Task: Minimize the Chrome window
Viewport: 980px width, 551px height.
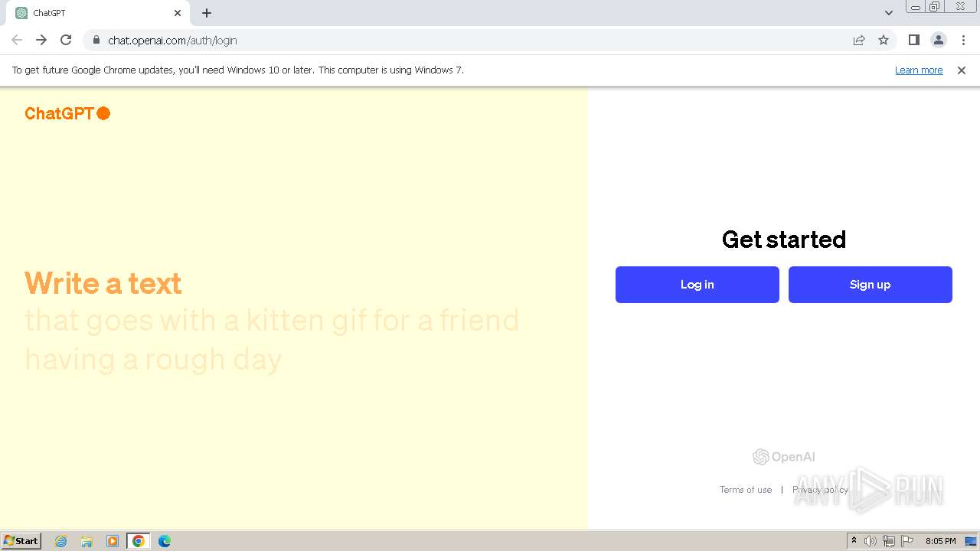Action: tap(916, 7)
